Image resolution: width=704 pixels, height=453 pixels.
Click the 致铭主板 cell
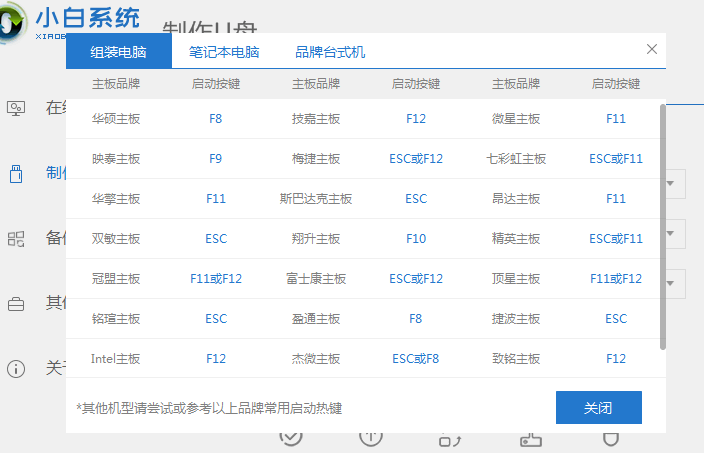(516, 359)
